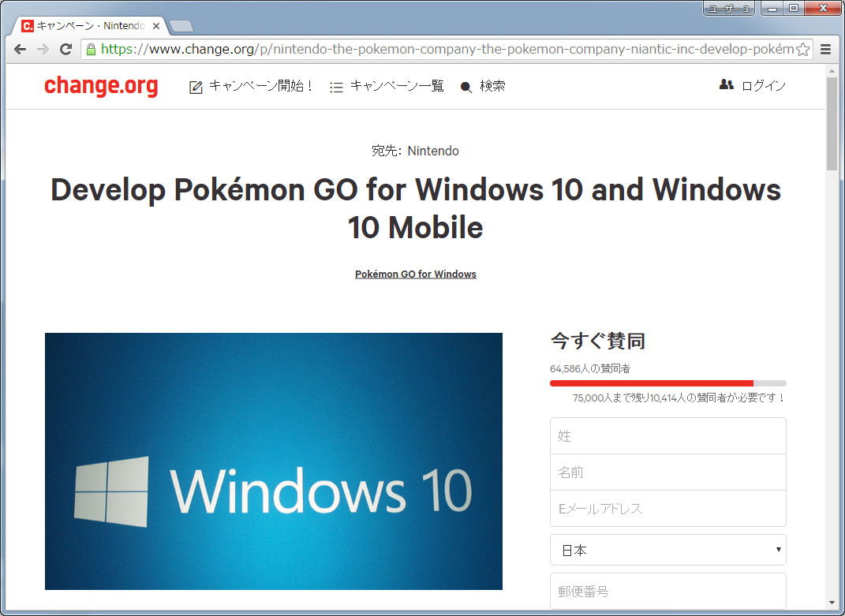Click the ログイン link
The width and height of the screenshot is (845, 616).
coord(764,86)
